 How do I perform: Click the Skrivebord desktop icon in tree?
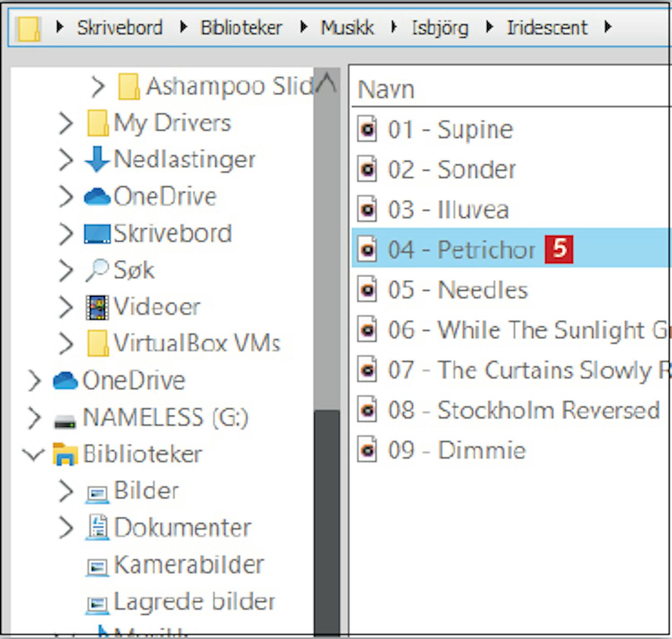pos(97,233)
